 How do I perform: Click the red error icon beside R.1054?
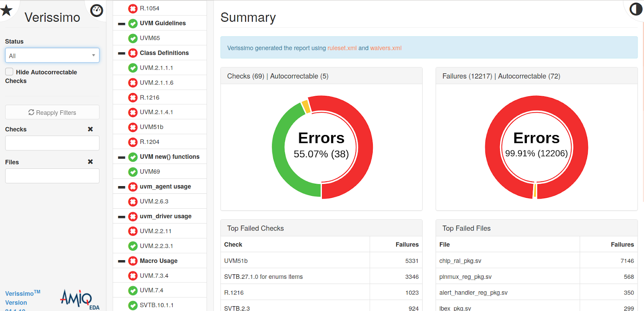tap(132, 8)
